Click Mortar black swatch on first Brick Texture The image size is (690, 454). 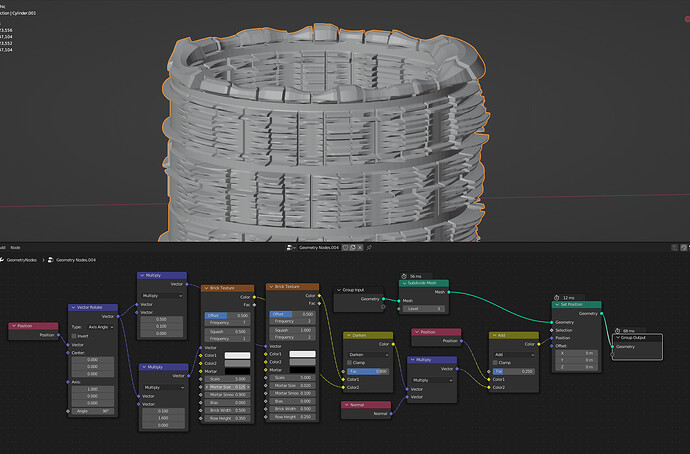[x=237, y=371]
